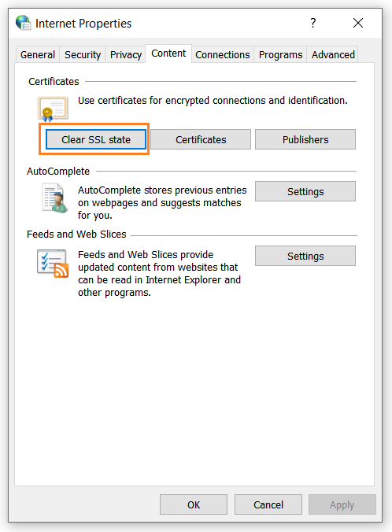Viewport: 392px width, 532px height.
Task: Click the 'Use certificates for encrypted connections' text
Action: point(213,101)
